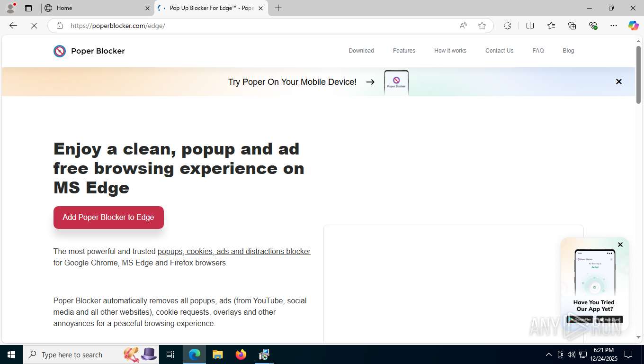Open the How it works nav link
This screenshot has width=644, height=364.
(450, 51)
